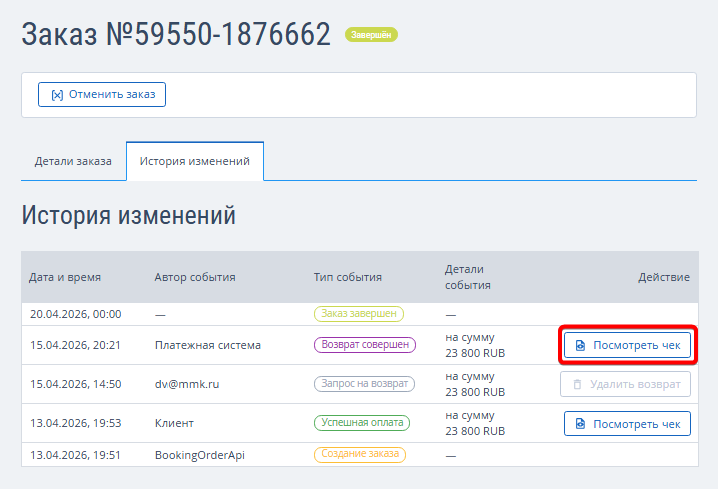The width and height of the screenshot is (718, 489).
Task: Click date 13.04.2026, 19:53
Action: pos(76,423)
